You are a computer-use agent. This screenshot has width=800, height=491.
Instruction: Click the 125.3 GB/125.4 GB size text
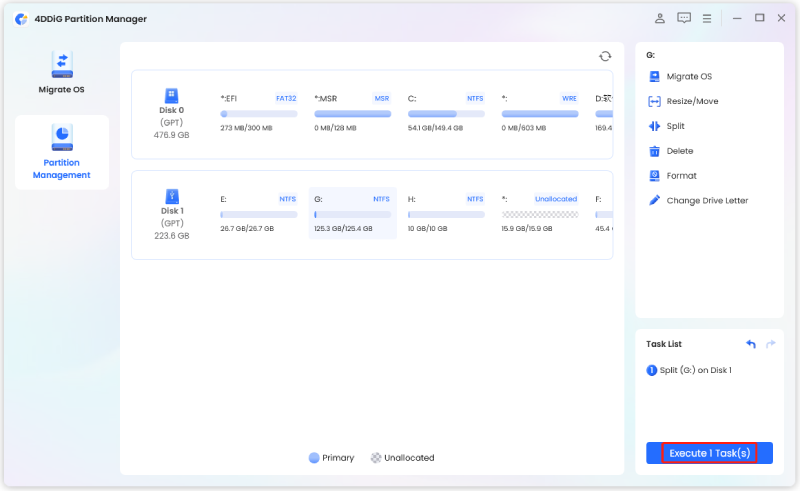point(343,229)
